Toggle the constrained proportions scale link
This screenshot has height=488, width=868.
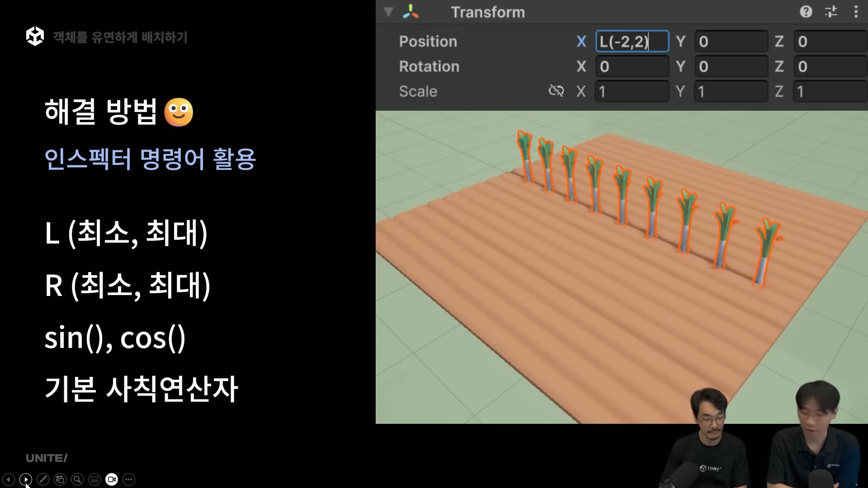(x=556, y=91)
